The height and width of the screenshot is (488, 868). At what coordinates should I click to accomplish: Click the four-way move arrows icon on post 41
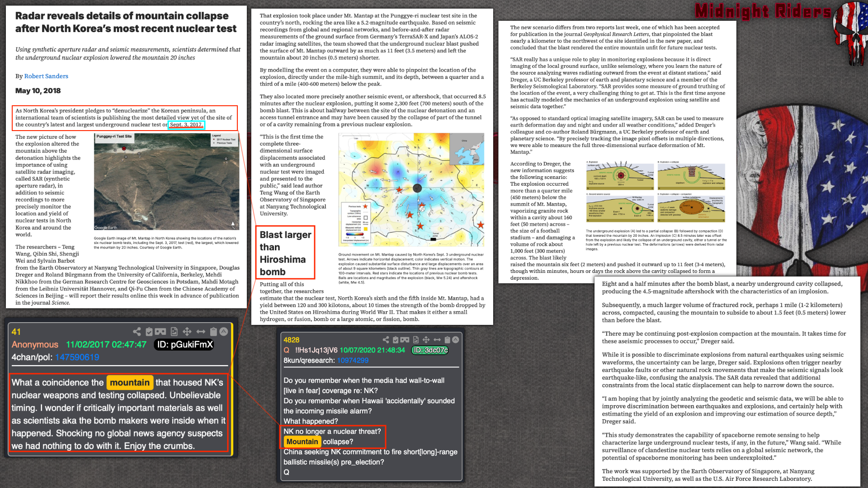(x=187, y=332)
